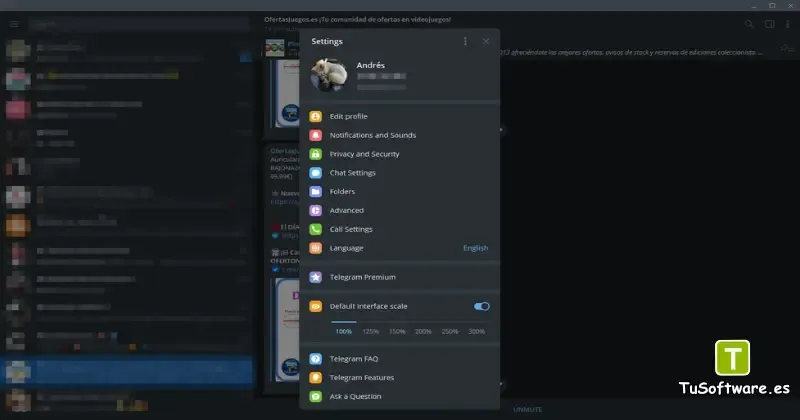This screenshot has width=800, height=420.
Task: Click the UNMUTE channel button
Action: point(528,409)
